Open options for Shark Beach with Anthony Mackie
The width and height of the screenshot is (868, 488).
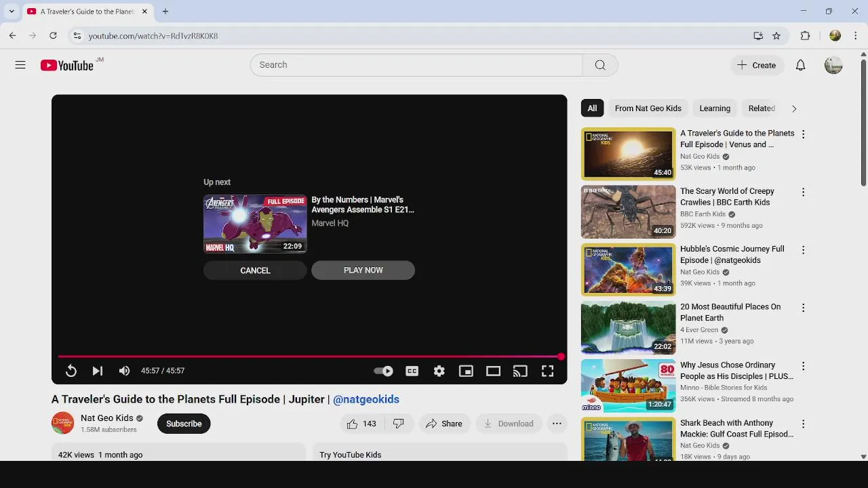tap(803, 424)
